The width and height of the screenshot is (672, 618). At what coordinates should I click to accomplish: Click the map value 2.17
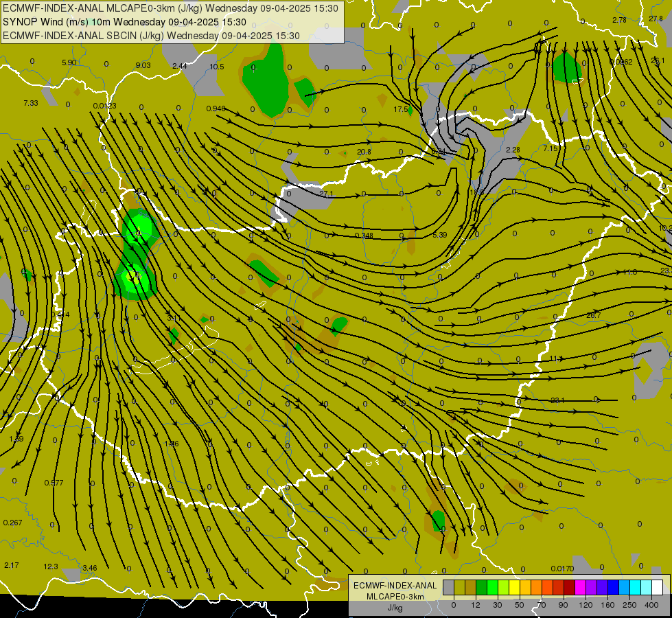point(12,565)
